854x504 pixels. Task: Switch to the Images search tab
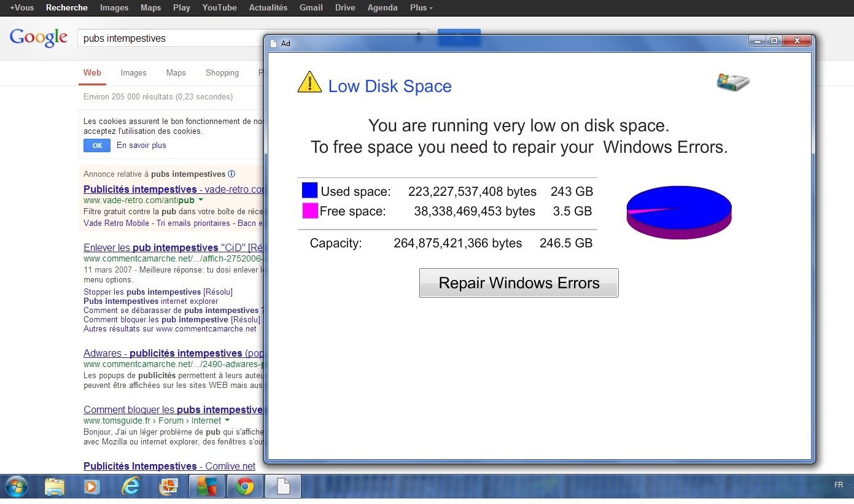pyautogui.click(x=133, y=73)
